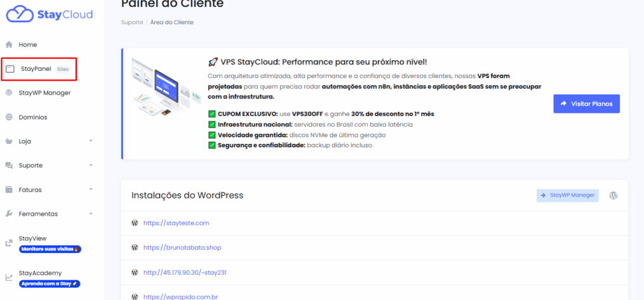Screen dimensions: 644x300
Task: Open the https://brunotabata.shop link
Action: [182, 247]
